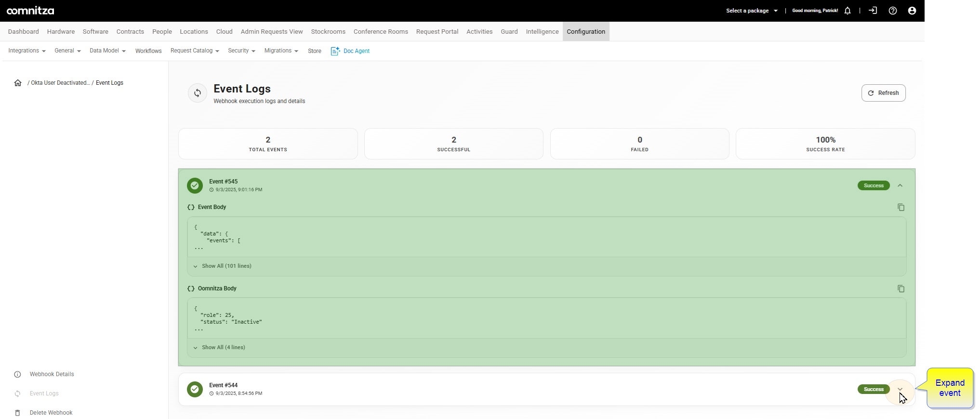Click the Event #545 title
The image size is (980, 419).
(224, 182)
